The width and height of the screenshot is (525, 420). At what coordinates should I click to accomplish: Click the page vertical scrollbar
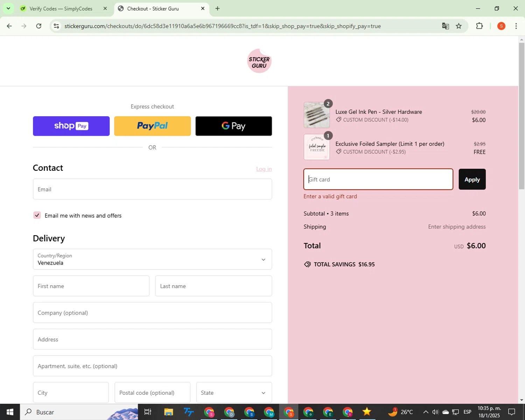(521, 115)
